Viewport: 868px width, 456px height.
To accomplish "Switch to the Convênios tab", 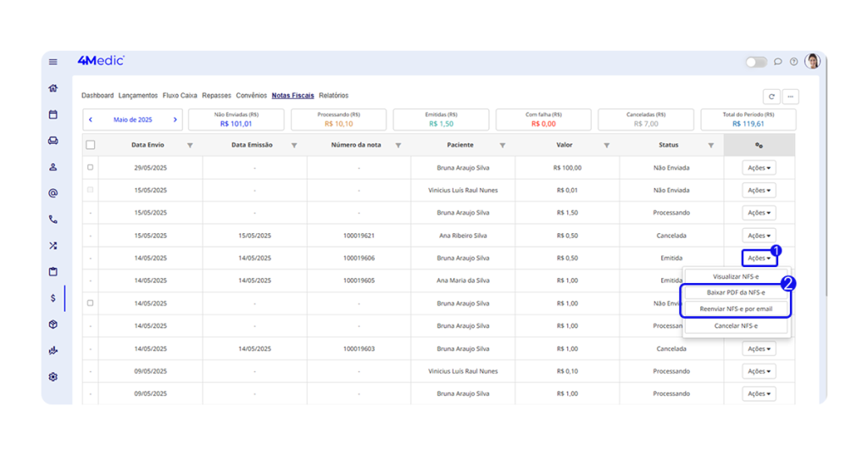I will pyautogui.click(x=251, y=96).
